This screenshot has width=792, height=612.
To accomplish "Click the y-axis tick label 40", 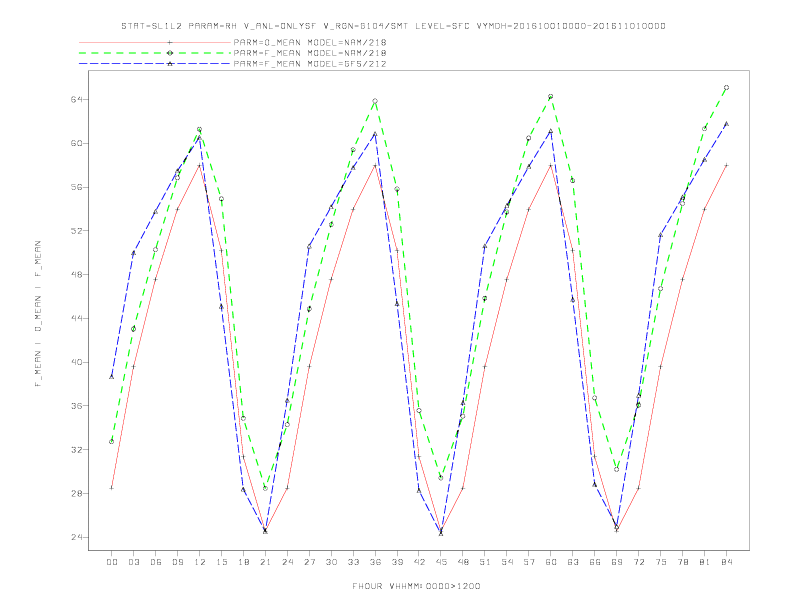I will coord(77,362).
